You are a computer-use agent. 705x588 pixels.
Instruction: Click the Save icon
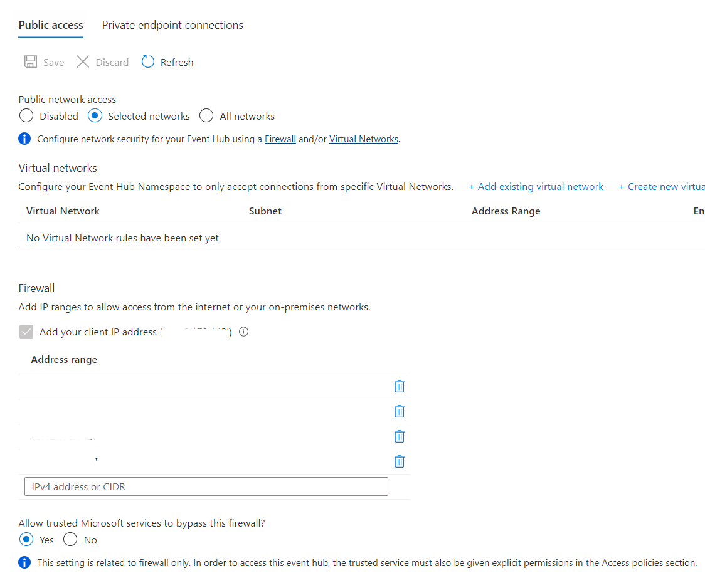[31, 61]
